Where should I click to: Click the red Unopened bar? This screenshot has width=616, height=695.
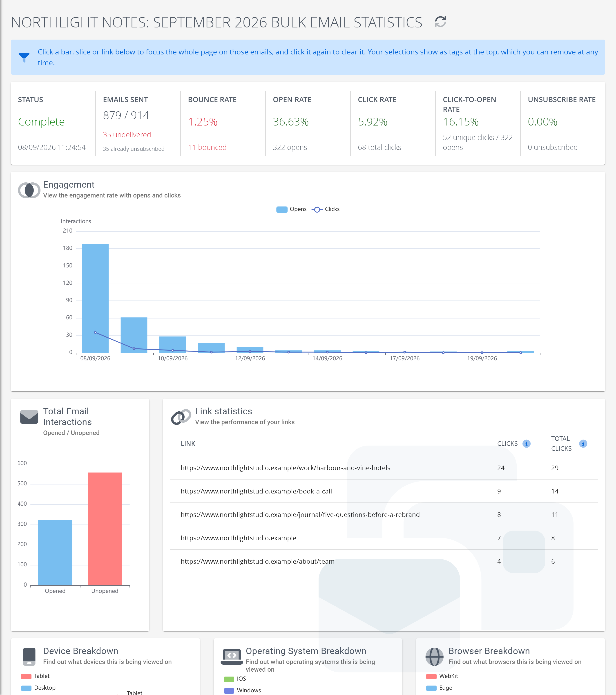click(x=105, y=529)
